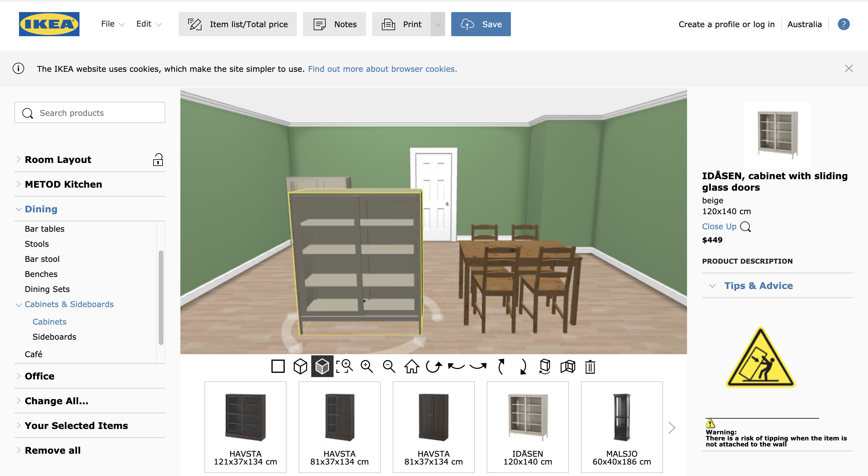Click the IDÅSEN product preview image
Viewport: 868px width, 476px height.
777,135
